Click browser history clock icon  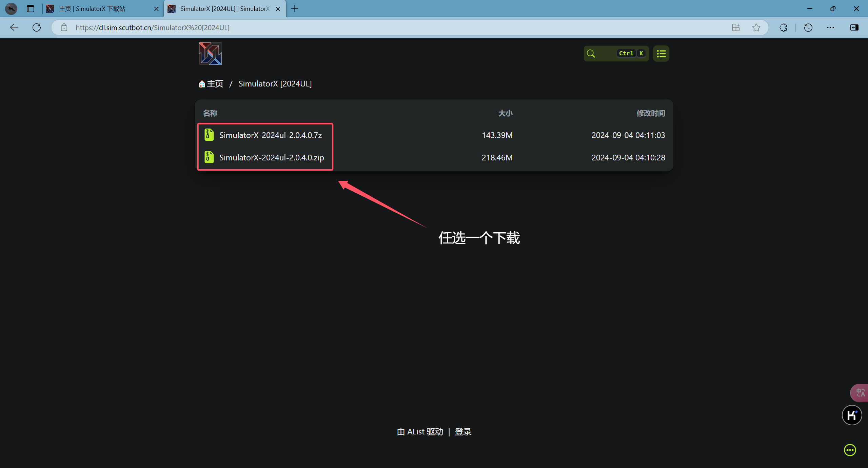[x=808, y=28]
